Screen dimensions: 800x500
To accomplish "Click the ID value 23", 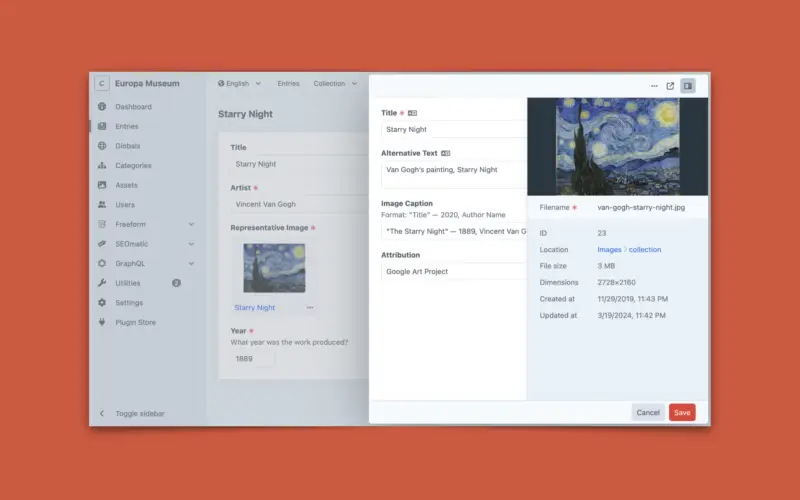I will (602, 233).
